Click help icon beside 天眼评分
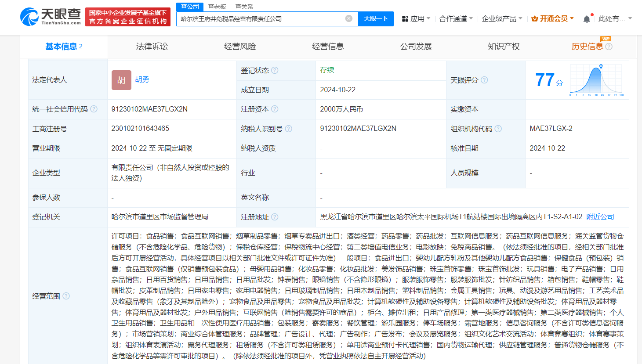Screen dimensions: 642x364 485,80
